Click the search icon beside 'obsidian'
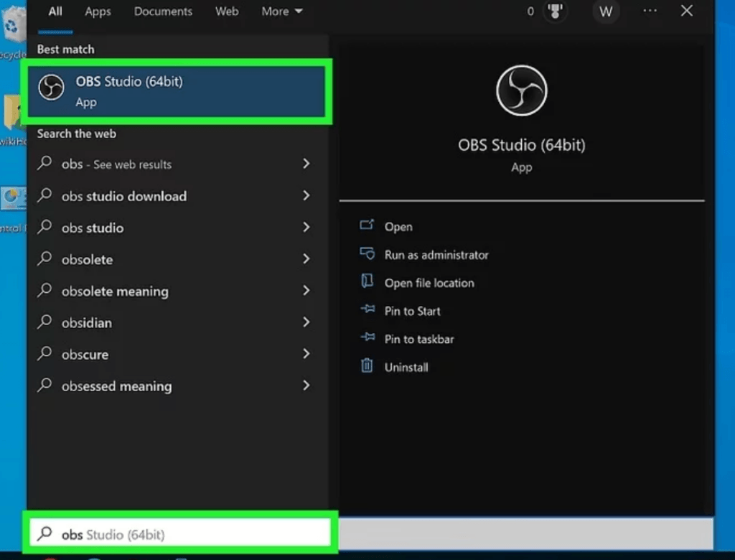Viewport: 735px width, 560px height. tap(45, 321)
